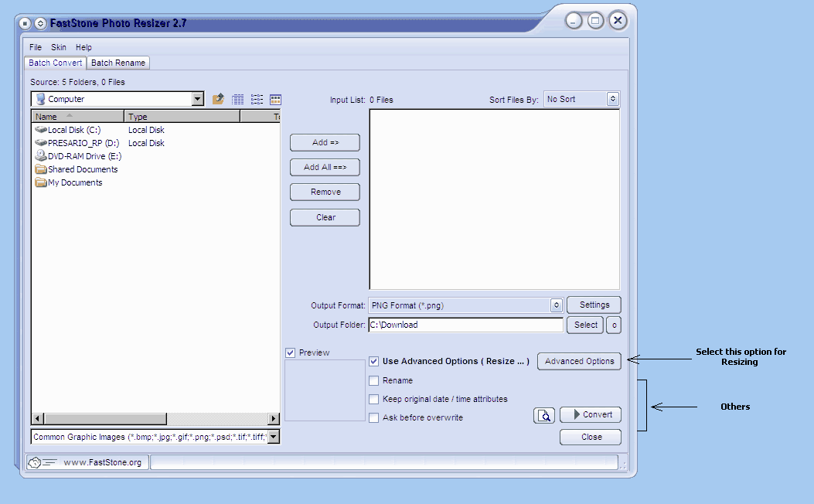This screenshot has height=504, width=814.
Task: Enable Keep original date / time attributes
Action: point(374,399)
